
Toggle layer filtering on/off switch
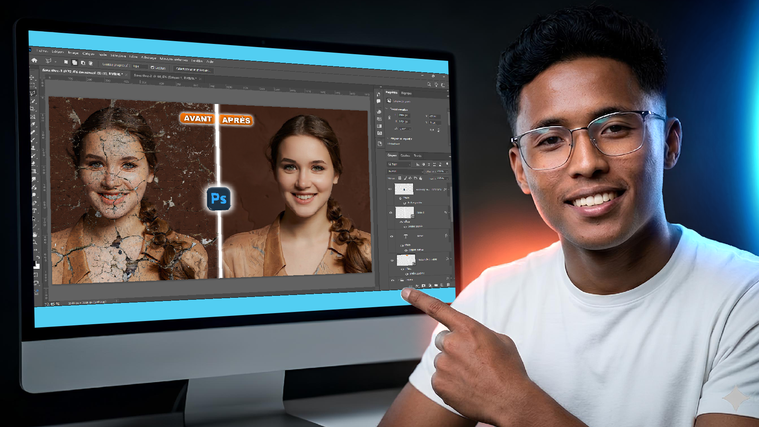[447, 164]
